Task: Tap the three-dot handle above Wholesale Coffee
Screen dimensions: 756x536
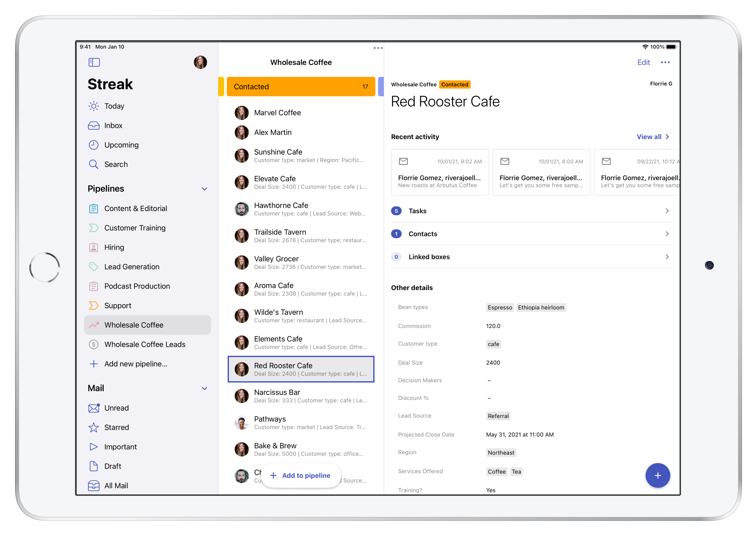Action: point(378,48)
